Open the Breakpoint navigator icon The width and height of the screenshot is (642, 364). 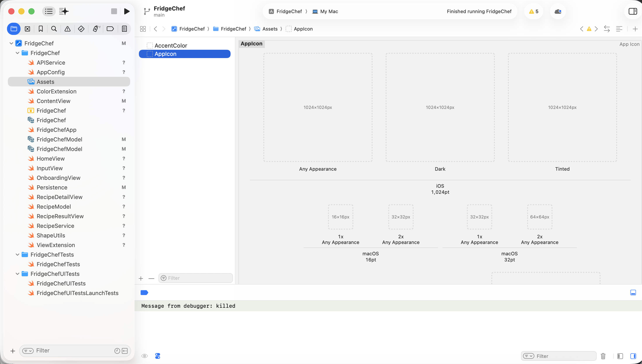(x=110, y=29)
